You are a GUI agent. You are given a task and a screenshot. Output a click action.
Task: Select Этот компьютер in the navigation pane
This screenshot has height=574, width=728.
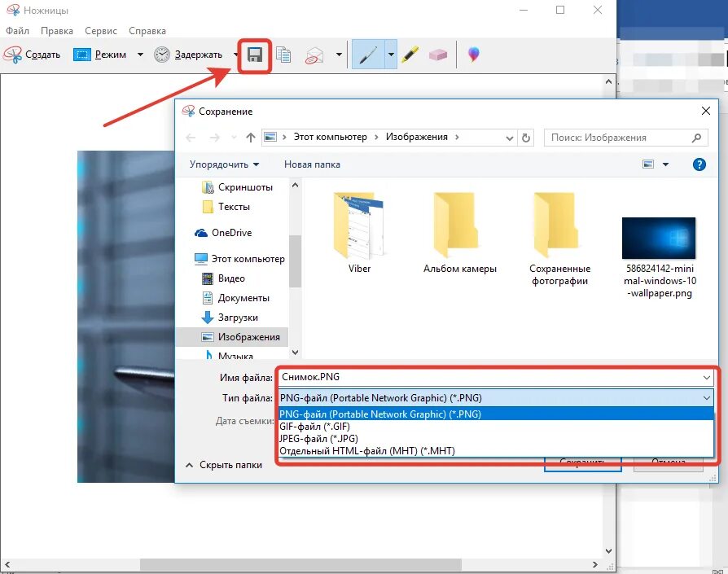point(239,259)
